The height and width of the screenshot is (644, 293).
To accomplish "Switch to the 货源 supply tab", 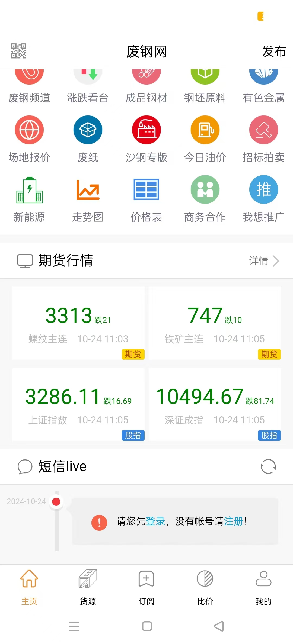I will pyautogui.click(x=88, y=588).
